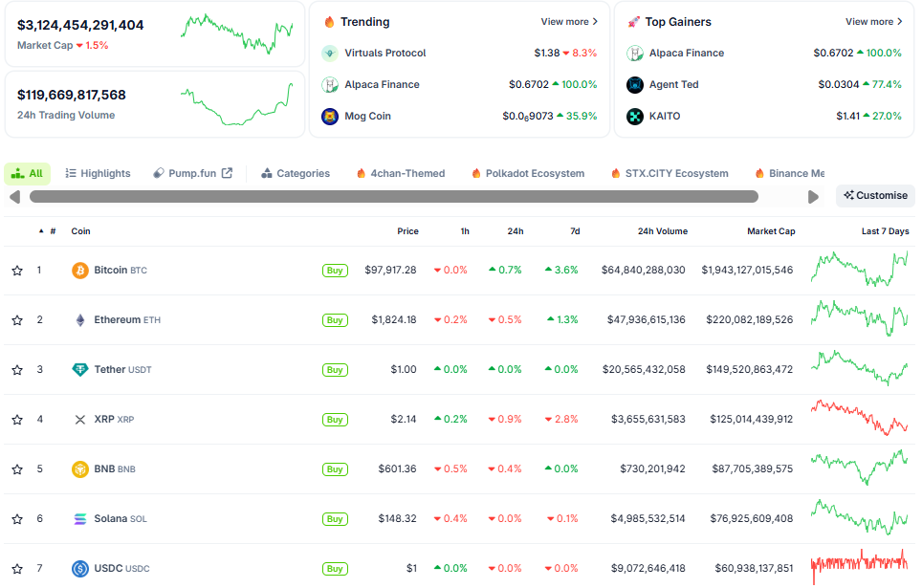This screenshot has width=922, height=588.
Task: Click the horizontal scrollbar under the tabs
Action: (393, 197)
